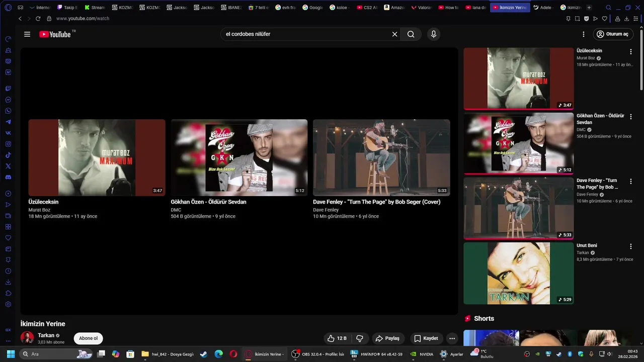Play Gökhan Özen end-screen video thumbnail
The width and height of the screenshot is (644, 362).
[239, 157]
